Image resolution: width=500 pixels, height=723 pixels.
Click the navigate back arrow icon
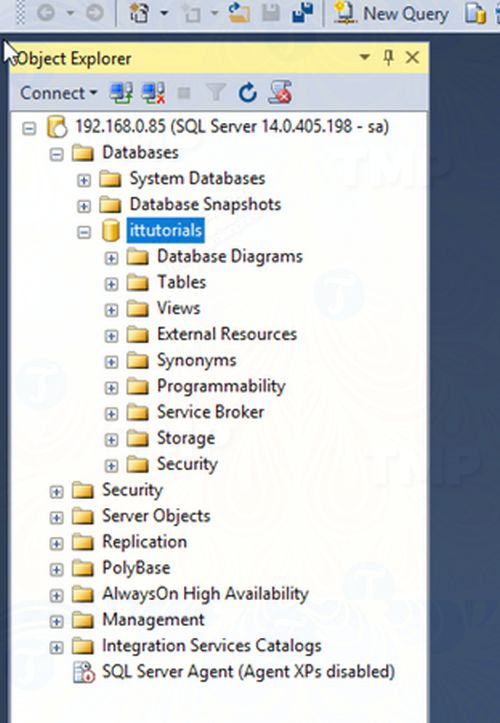point(46,13)
